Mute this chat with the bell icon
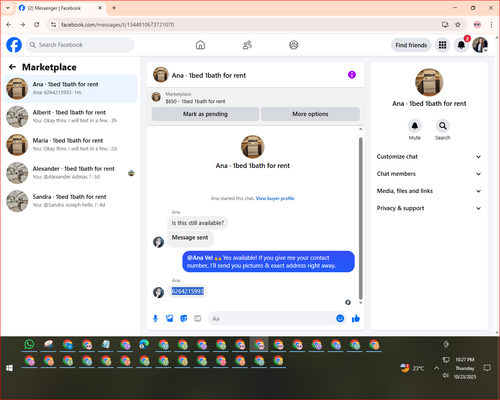This screenshot has width=500, height=400. point(415,126)
